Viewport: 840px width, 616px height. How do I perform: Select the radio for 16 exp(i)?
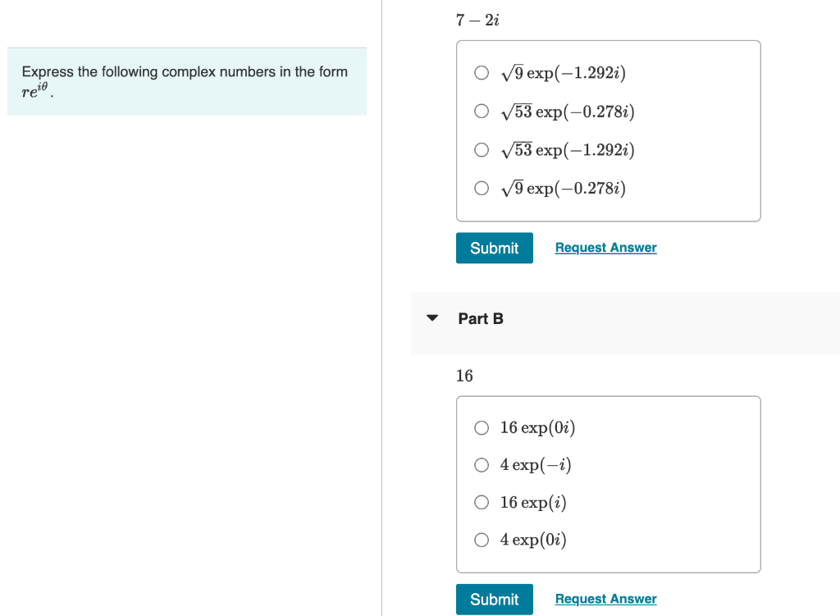tap(482, 502)
